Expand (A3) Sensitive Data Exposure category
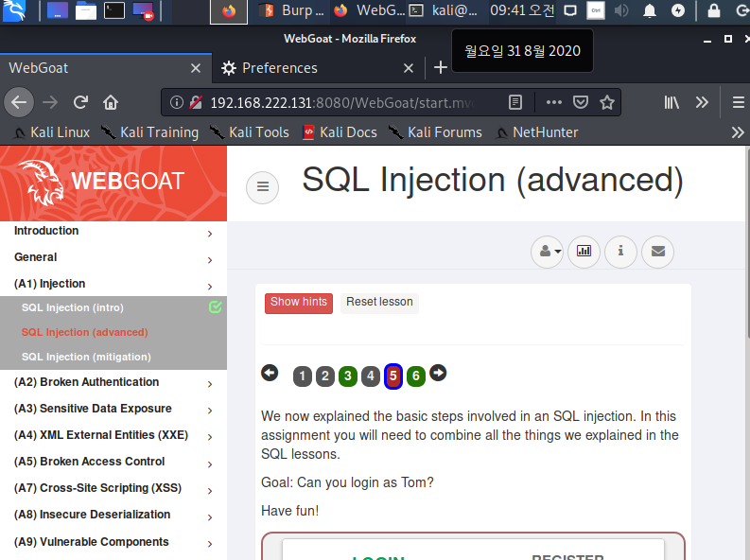Viewport: 750px width, 560px height. 113,409
